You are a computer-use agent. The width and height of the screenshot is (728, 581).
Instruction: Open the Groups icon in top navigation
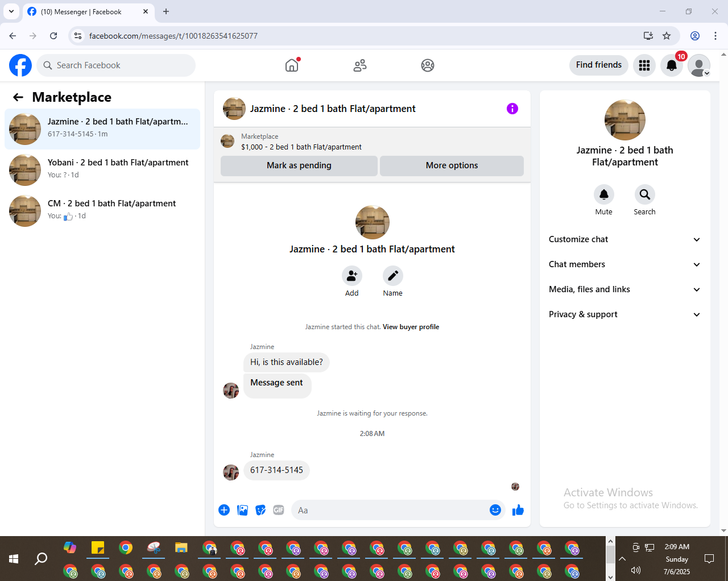428,65
